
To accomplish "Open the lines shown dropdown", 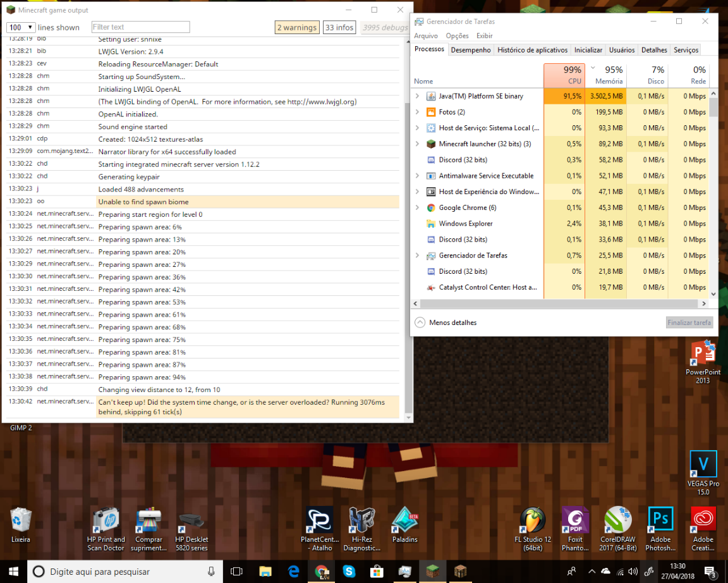I will pyautogui.click(x=21, y=27).
